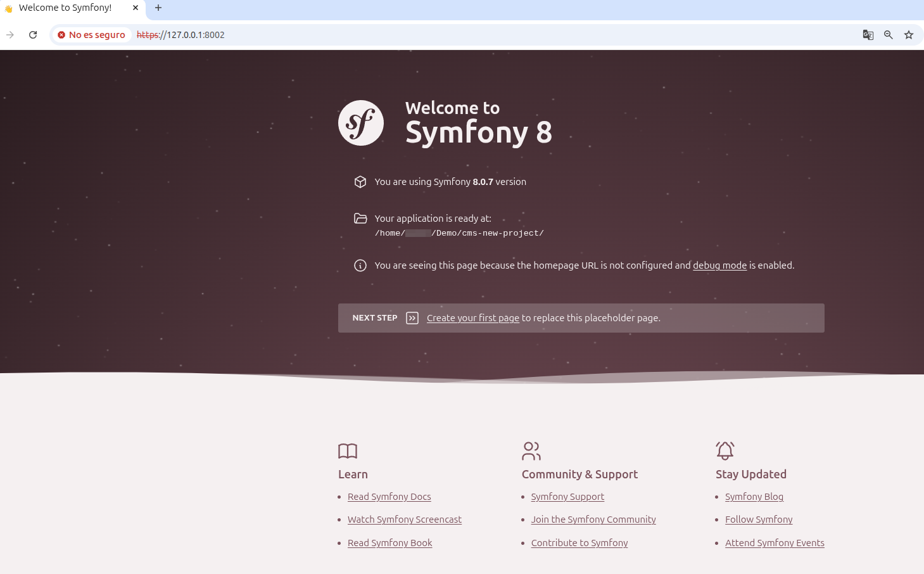
Task: Open a new browser tab
Action: tap(158, 8)
